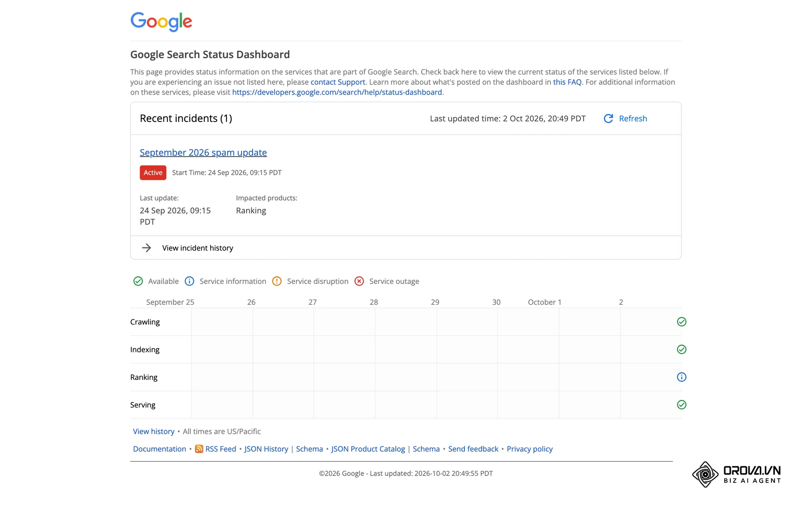Click the ©2026 Google last updated footer text
Screen dimensions: 812x508
coord(406,473)
